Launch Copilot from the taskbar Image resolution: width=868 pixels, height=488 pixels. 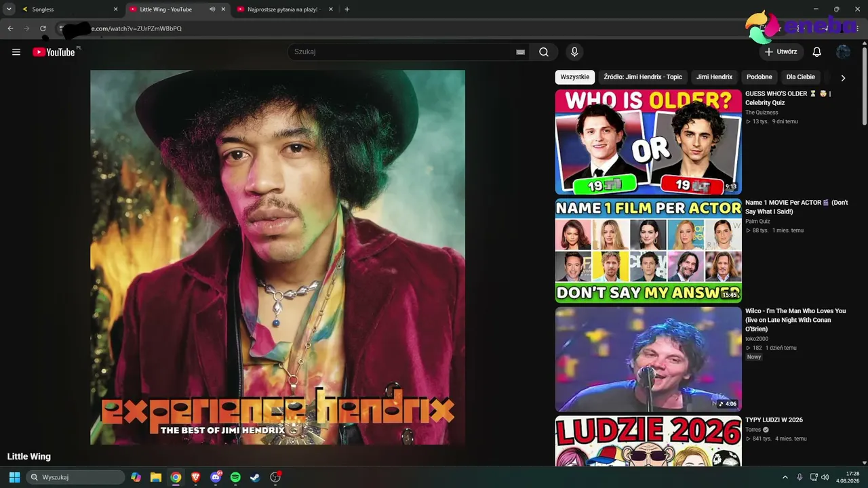[x=136, y=477]
